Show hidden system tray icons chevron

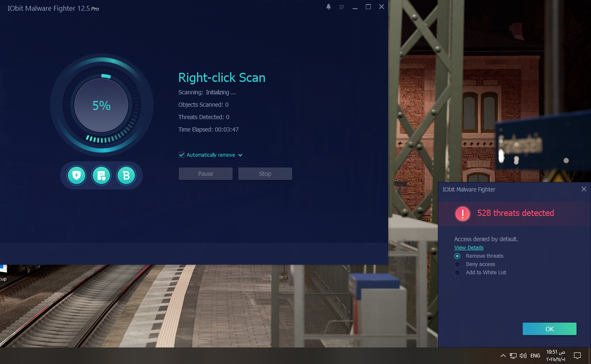pyautogui.click(x=503, y=356)
